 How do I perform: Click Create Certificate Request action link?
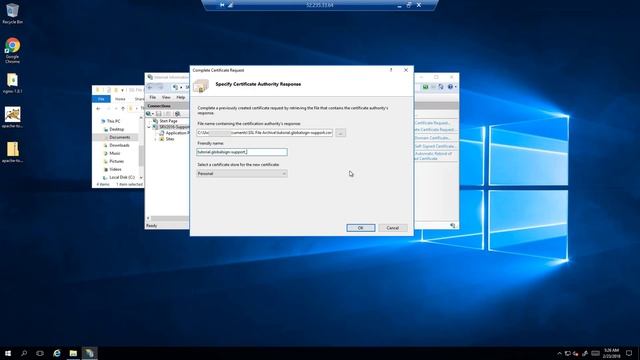point(433,123)
